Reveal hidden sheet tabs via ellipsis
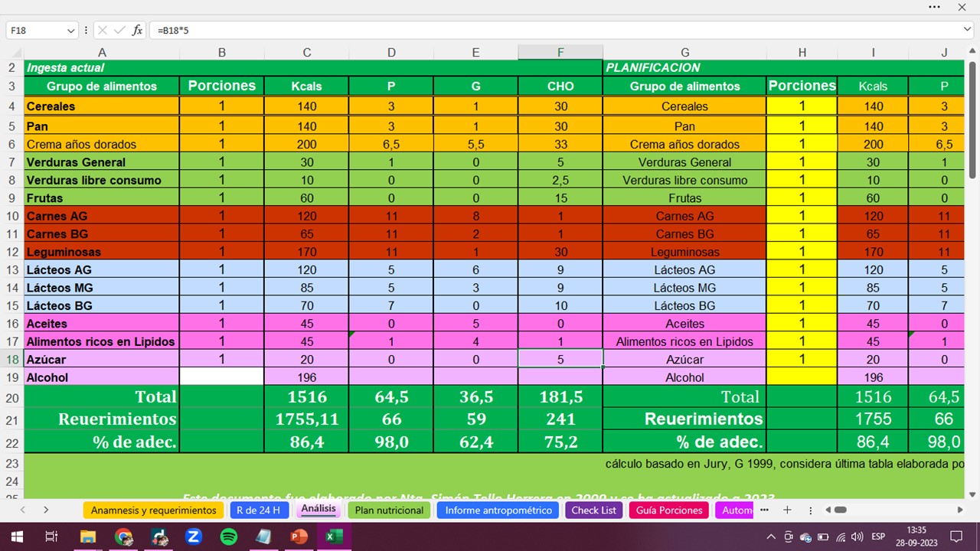 point(764,510)
